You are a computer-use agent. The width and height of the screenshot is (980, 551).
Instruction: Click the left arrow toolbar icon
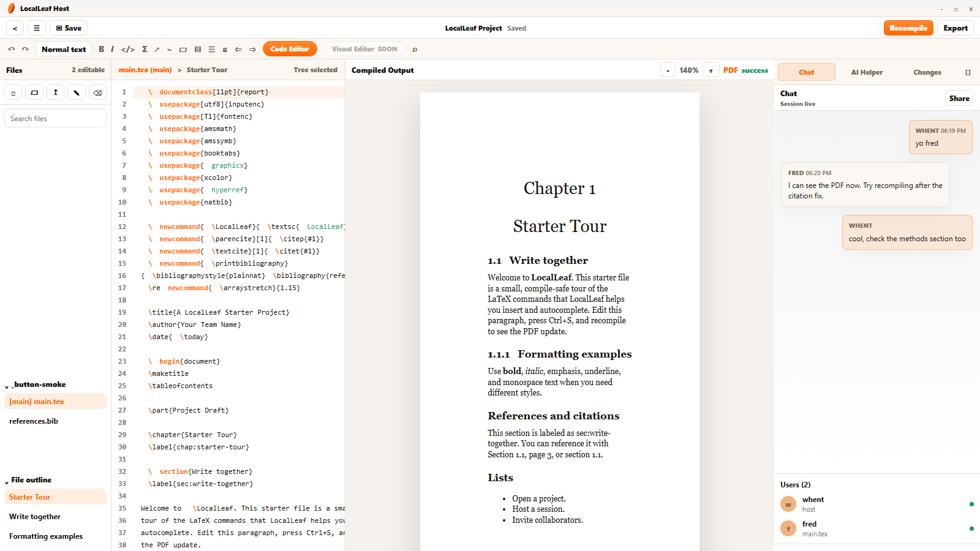(238, 49)
